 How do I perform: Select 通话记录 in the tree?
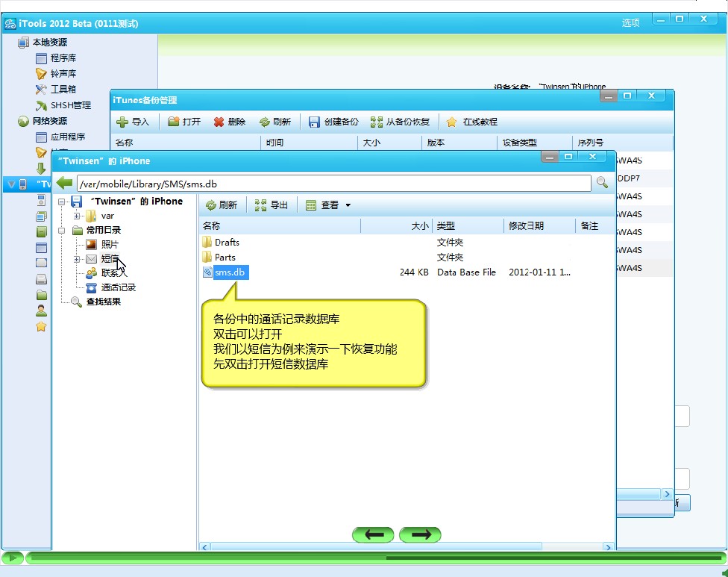(111, 287)
